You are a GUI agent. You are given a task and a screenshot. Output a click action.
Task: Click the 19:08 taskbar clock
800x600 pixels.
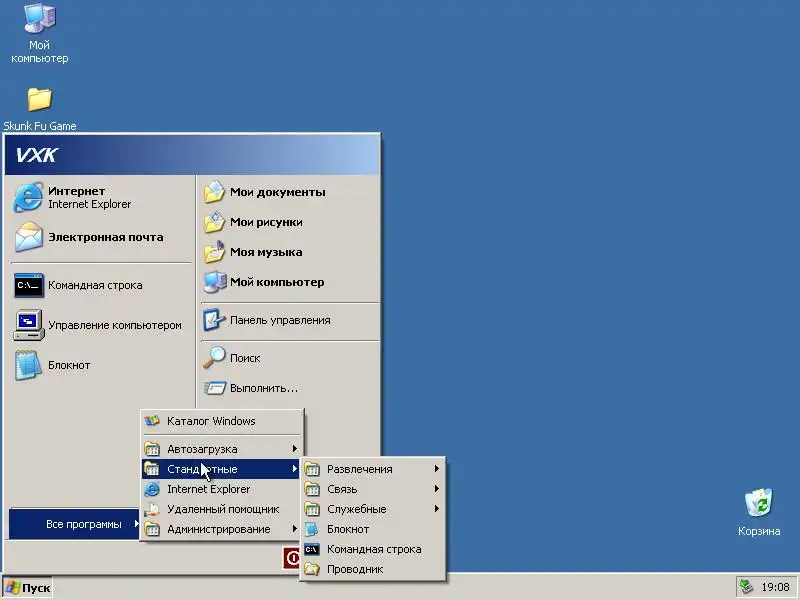click(x=776, y=587)
